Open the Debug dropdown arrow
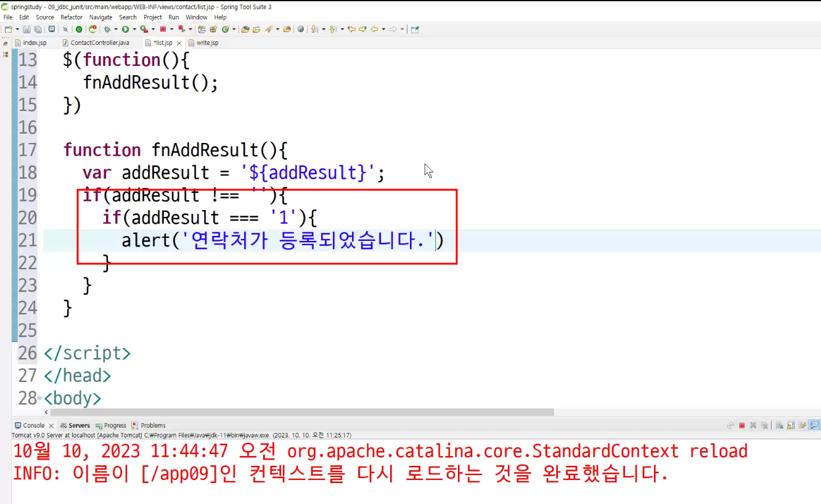This screenshot has width=821, height=504. pyautogui.click(x=116, y=29)
